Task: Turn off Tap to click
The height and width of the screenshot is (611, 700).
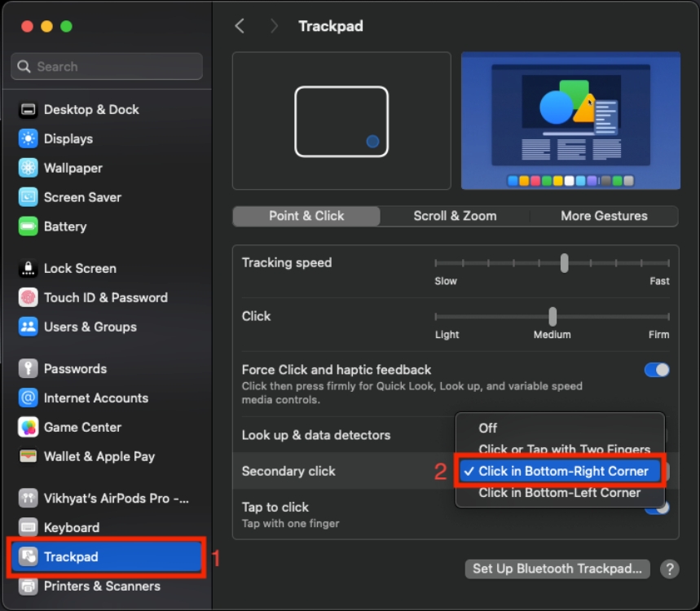Action: pyautogui.click(x=657, y=507)
